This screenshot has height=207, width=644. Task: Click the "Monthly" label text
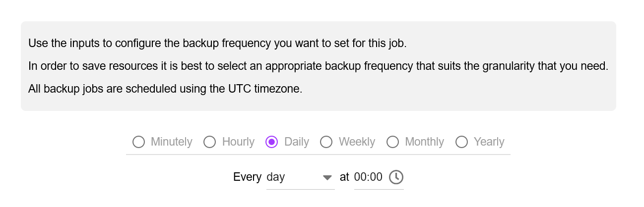tap(424, 142)
